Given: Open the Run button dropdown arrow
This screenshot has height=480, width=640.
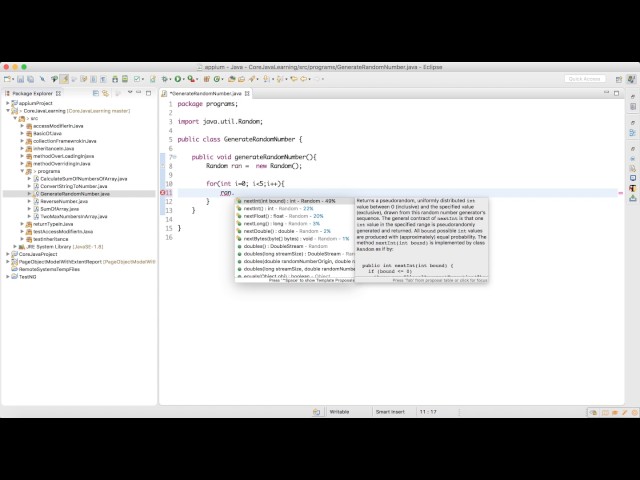Looking at the screenshot, I should (183, 79).
